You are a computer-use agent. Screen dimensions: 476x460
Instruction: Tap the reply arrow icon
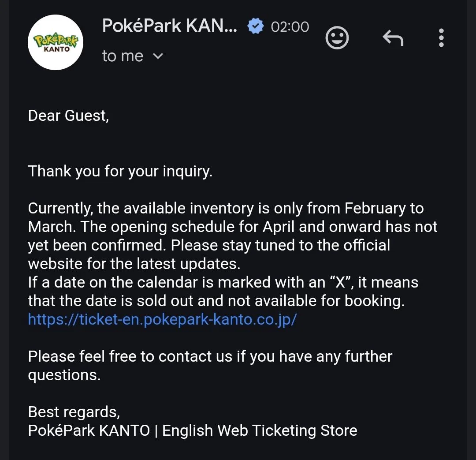(x=393, y=38)
